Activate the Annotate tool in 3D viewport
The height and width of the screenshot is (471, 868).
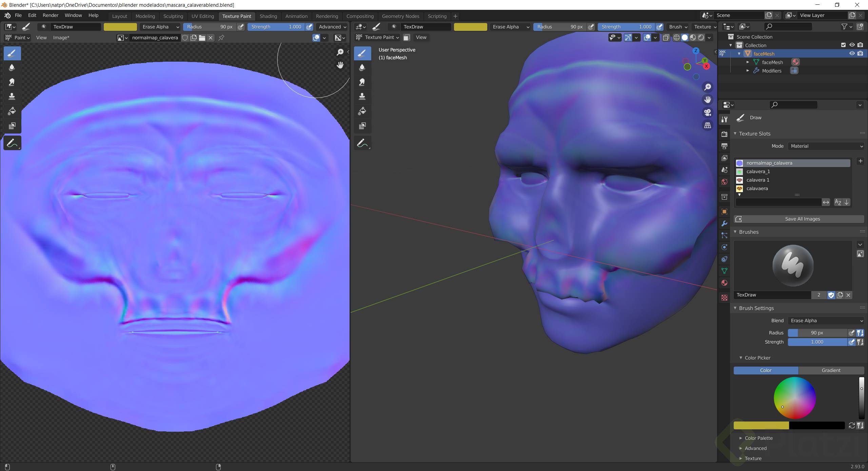(362, 143)
